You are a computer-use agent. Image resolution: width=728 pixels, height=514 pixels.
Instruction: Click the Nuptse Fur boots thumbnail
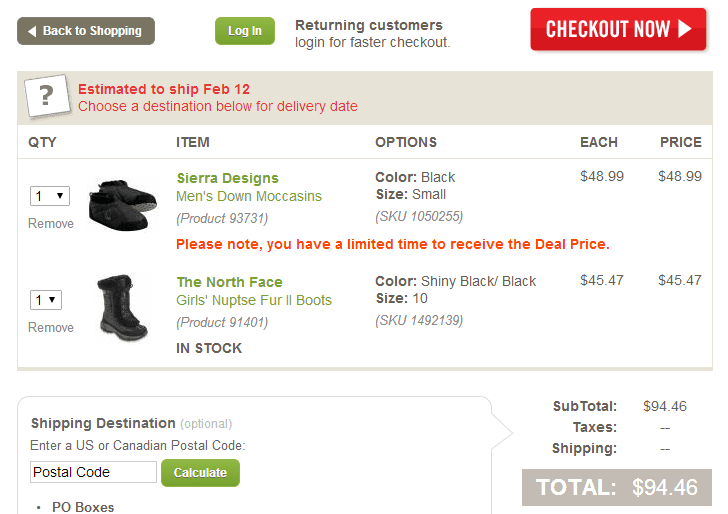[x=123, y=307]
